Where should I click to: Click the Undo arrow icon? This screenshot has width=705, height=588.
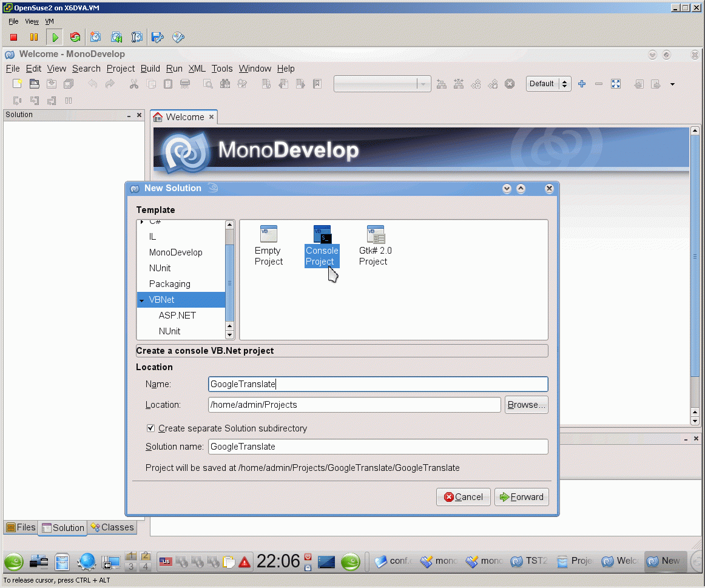pyautogui.click(x=93, y=84)
